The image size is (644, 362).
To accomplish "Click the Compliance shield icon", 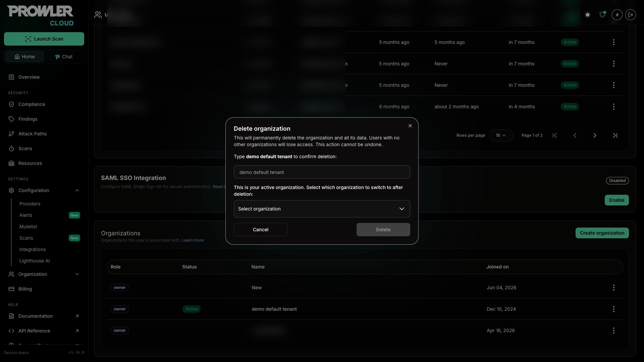I will click(11, 104).
